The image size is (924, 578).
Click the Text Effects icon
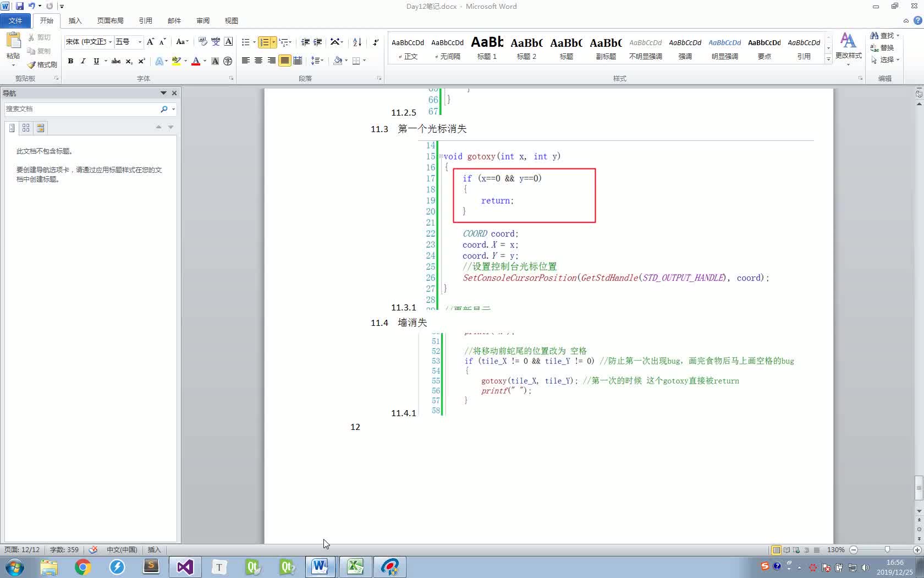[159, 61]
